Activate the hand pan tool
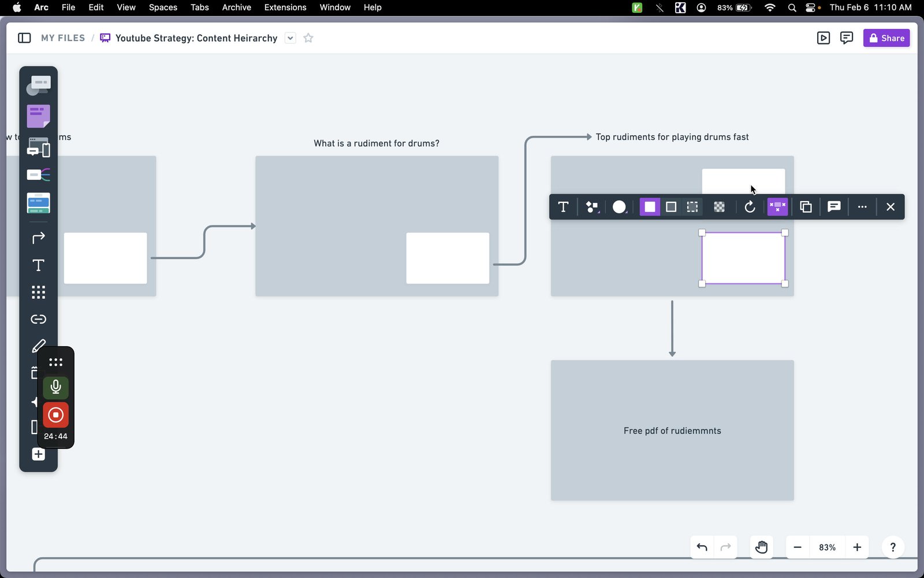924x578 pixels. click(761, 547)
